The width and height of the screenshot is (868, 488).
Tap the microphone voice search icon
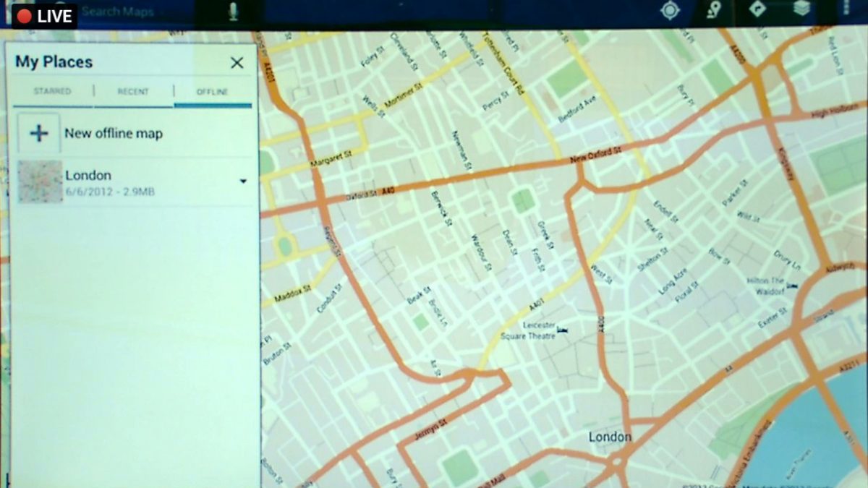point(233,12)
